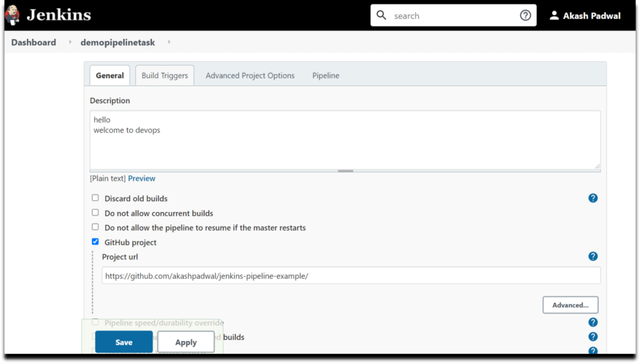Click inside the Description text area
Screen dimensions: 641x364
coord(346,140)
